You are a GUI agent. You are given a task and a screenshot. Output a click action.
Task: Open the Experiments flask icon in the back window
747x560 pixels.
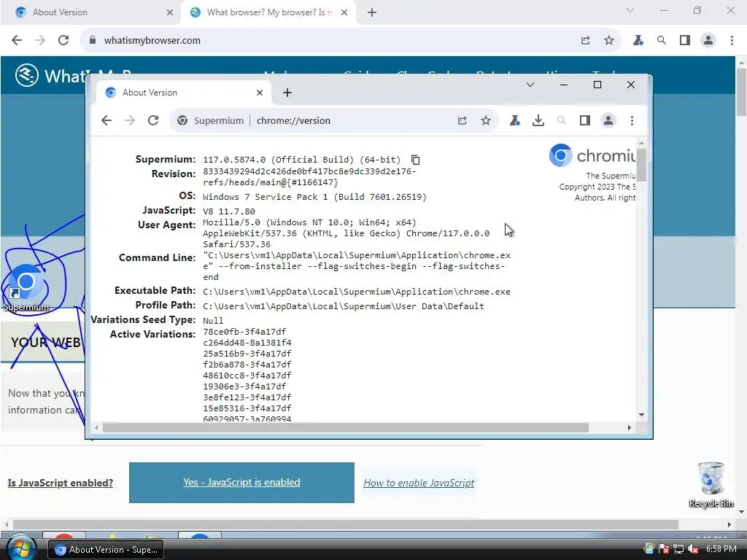coord(638,41)
